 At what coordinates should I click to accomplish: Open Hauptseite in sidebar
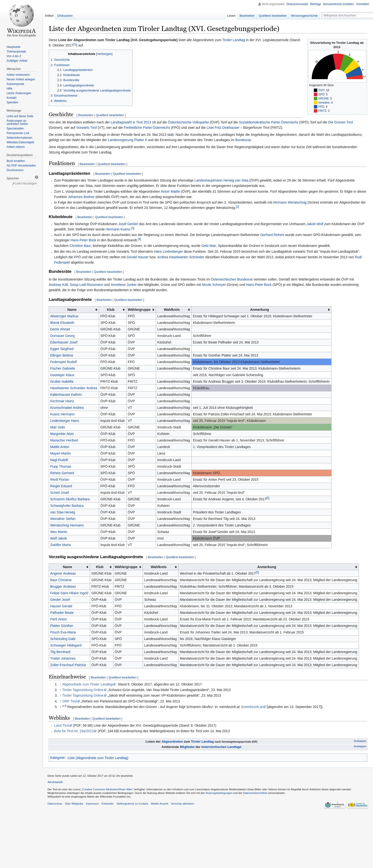click(13, 47)
